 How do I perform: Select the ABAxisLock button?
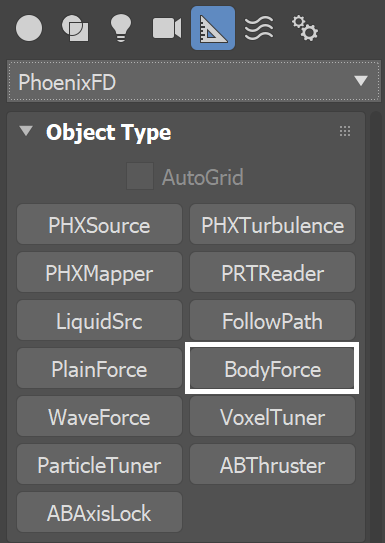(x=99, y=512)
